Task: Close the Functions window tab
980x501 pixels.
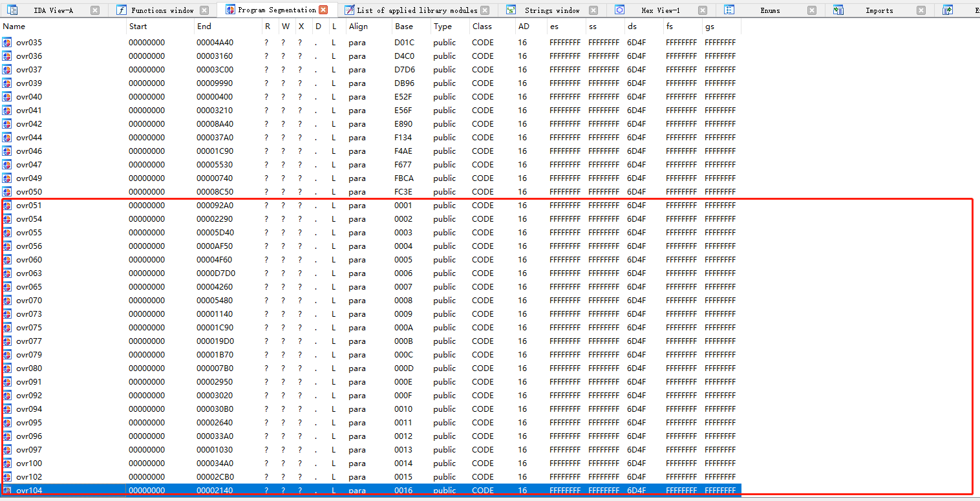Action: 204,10
